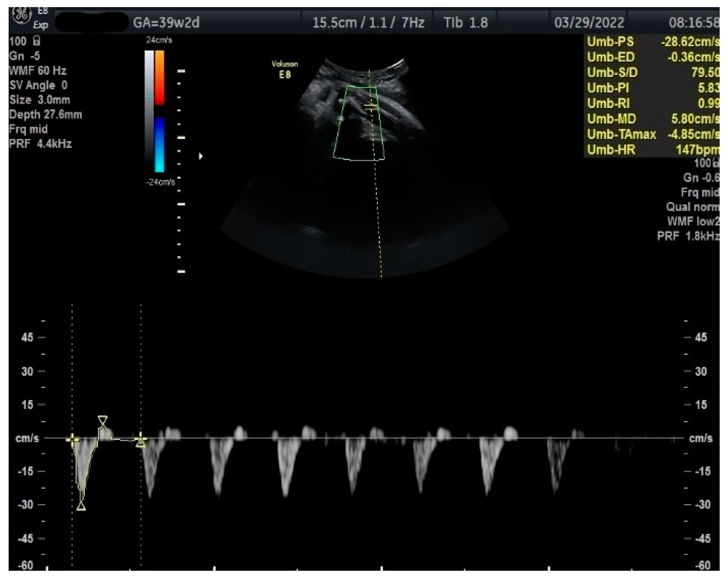Click the TIb 1.8 header indicator
The image size is (728, 580).
tap(465, 22)
